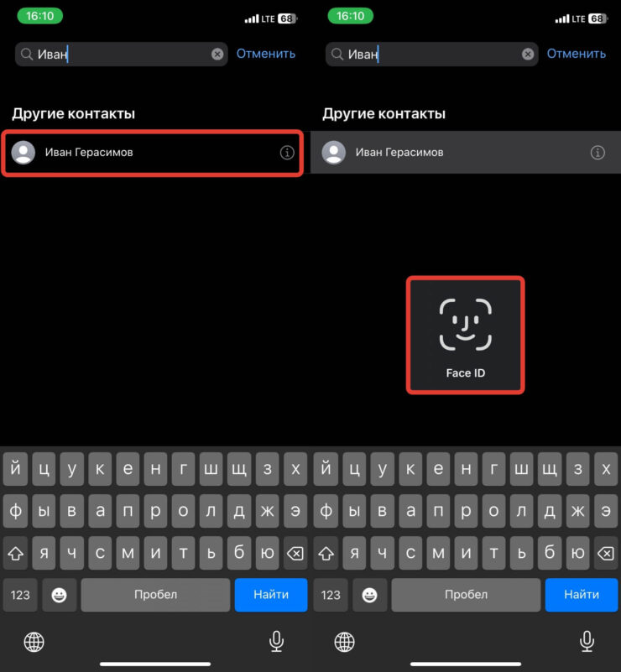Clear search field on the right screen
This screenshot has height=672, width=621.
point(528,54)
